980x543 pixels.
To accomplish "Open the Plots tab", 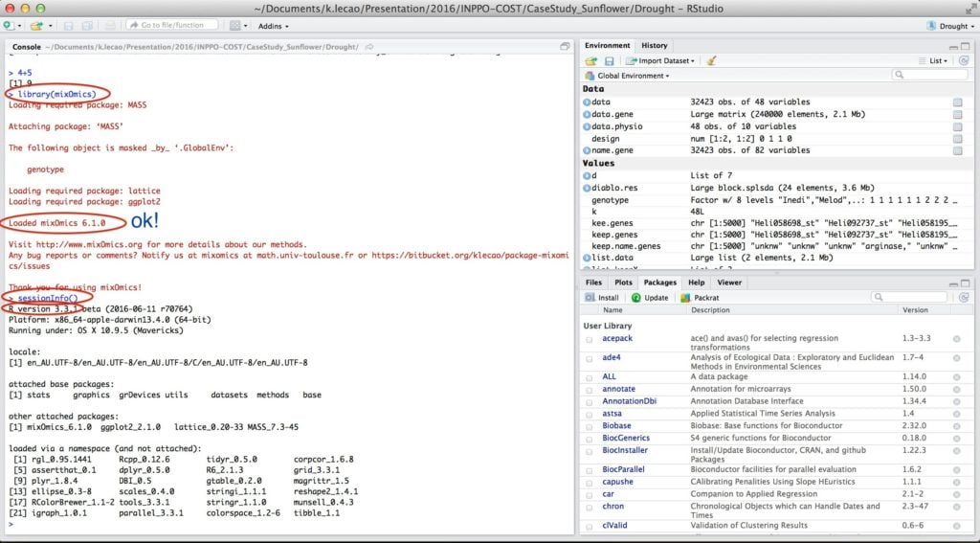I will [623, 283].
